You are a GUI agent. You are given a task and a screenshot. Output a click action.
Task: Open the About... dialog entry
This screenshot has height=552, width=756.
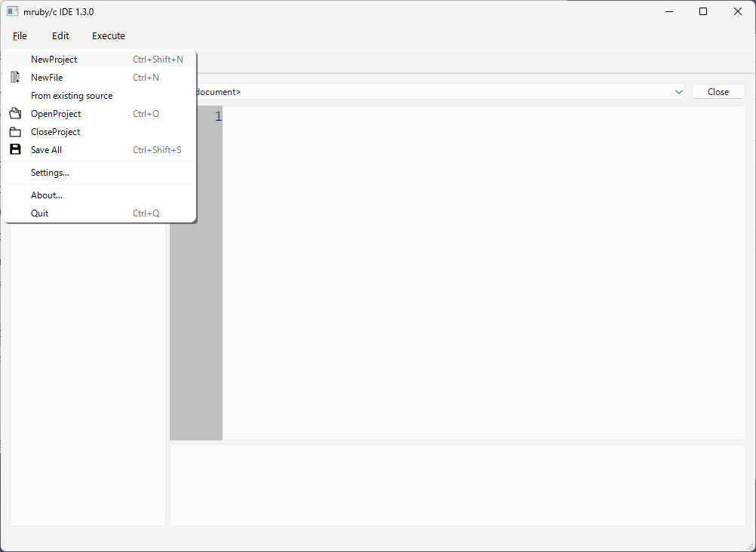[x=99, y=195]
